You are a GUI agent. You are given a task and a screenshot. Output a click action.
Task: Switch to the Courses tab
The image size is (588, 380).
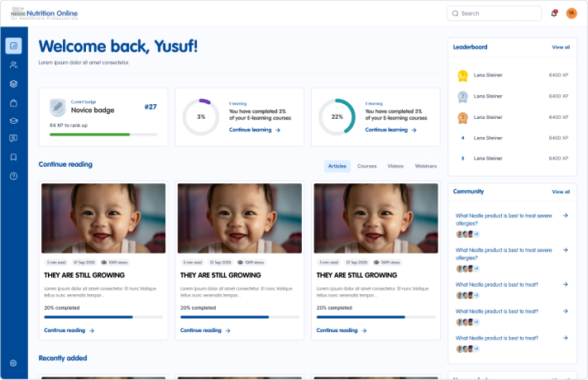pyautogui.click(x=366, y=166)
